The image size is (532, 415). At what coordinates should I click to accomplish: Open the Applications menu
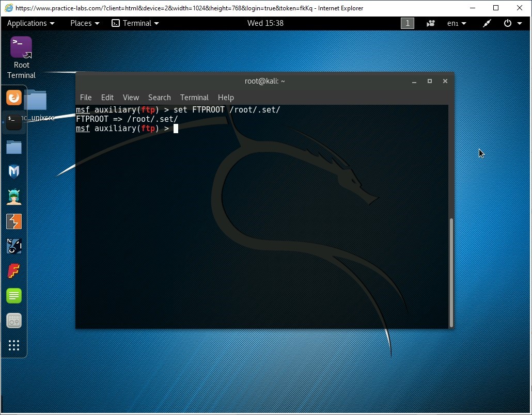(x=30, y=23)
